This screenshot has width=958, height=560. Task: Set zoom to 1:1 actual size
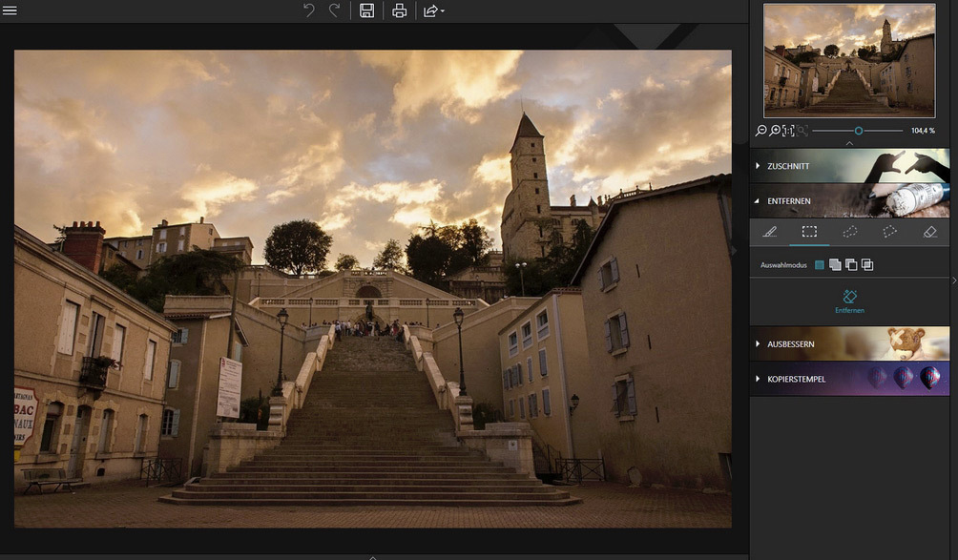coord(788,131)
